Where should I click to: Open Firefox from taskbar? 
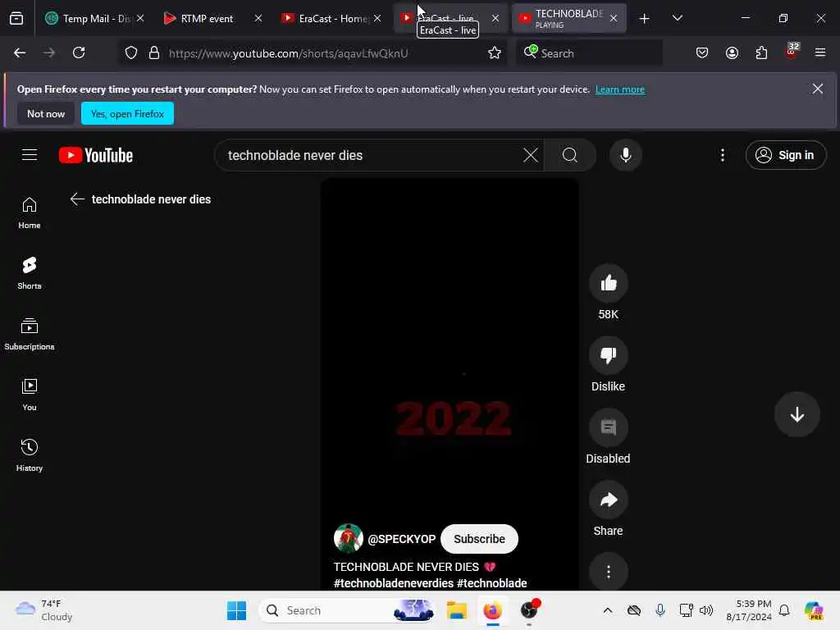(492, 610)
